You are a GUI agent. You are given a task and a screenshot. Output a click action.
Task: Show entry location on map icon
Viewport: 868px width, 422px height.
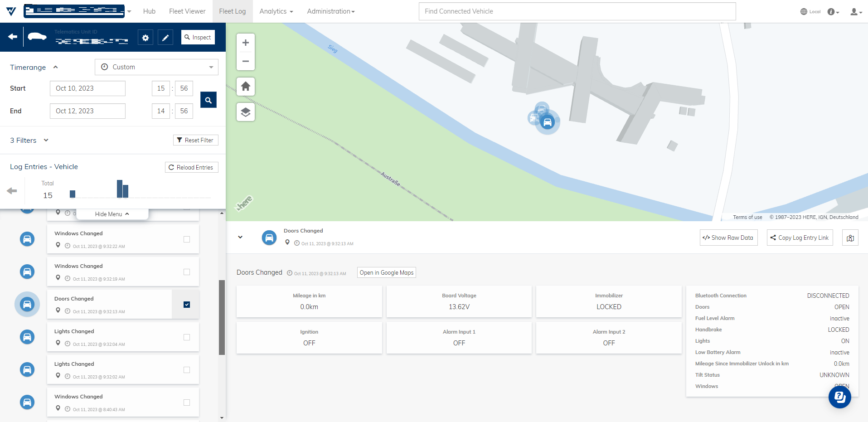(850, 238)
